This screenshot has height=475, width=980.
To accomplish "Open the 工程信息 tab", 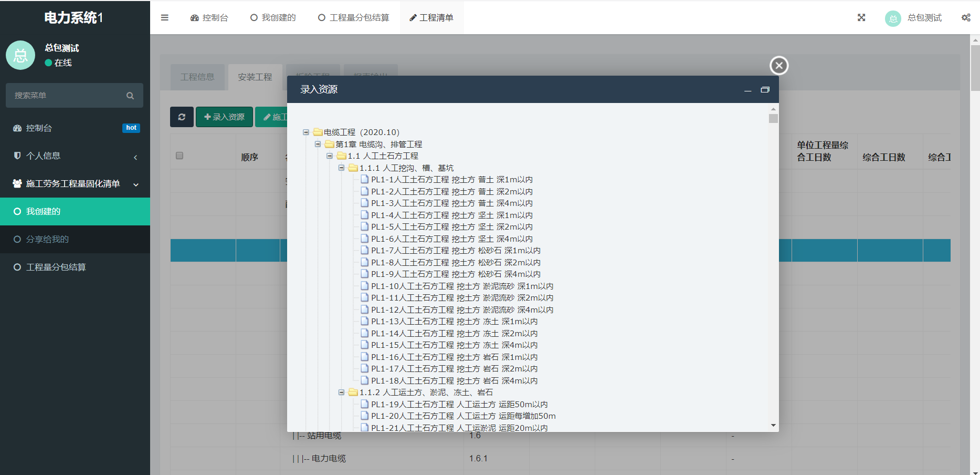I will pyautogui.click(x=197, y=77).
